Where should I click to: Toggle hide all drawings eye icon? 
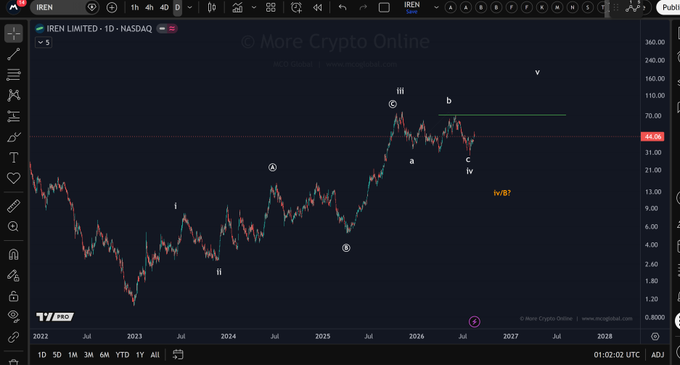13,316
